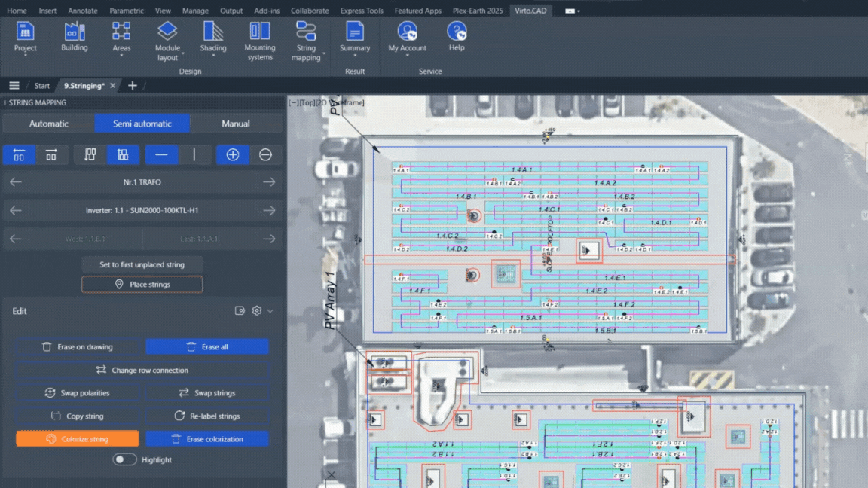Close the 9.Stringing document tab
Viewport: 868px width, 488px height.
pos(112,86)
